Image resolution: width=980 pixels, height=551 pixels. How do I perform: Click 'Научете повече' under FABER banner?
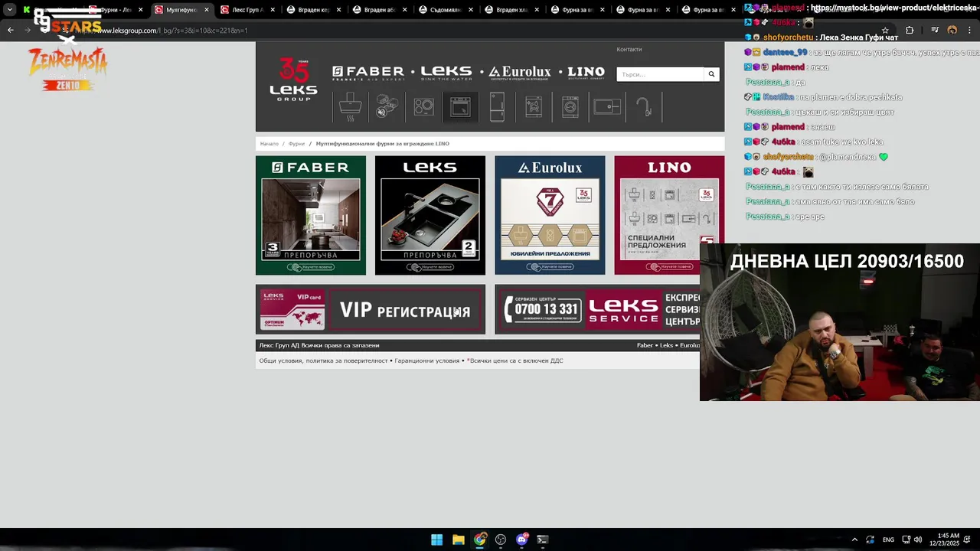click(x=311, y=267)
